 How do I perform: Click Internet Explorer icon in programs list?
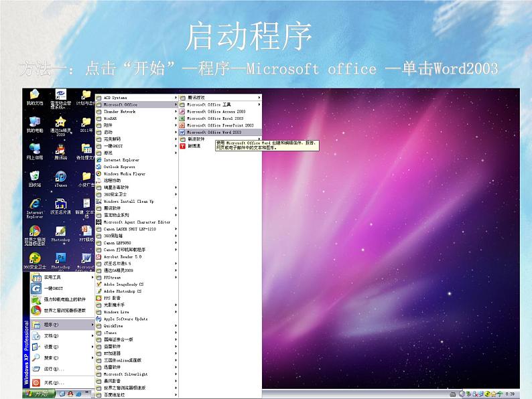click(x=98, y=160)
